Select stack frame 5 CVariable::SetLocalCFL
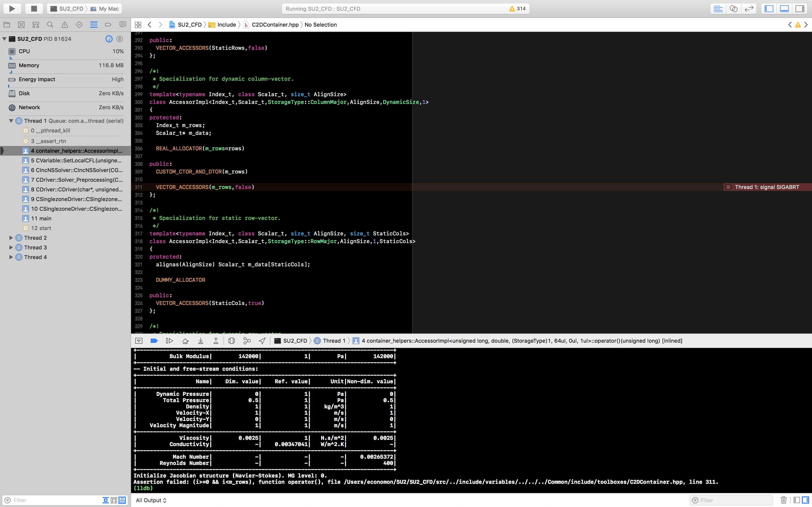This screenshot has height=507, width=812. 76,160
